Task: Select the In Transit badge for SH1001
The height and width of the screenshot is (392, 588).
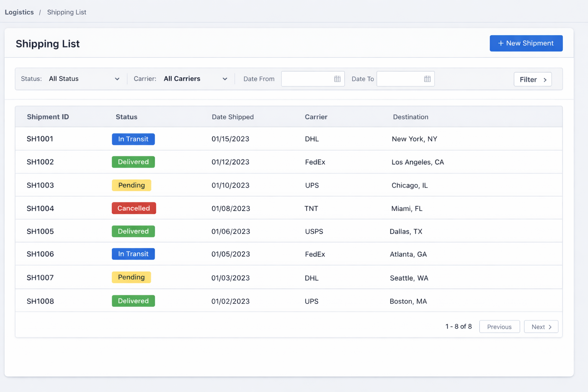Action: coord(133,139)
